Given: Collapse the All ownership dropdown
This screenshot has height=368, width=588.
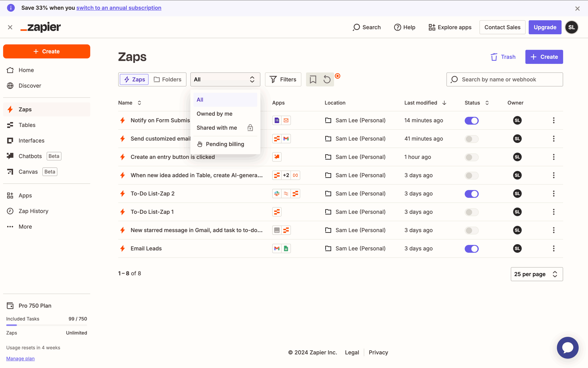Looking at the screenshot, I should [225, 79].
